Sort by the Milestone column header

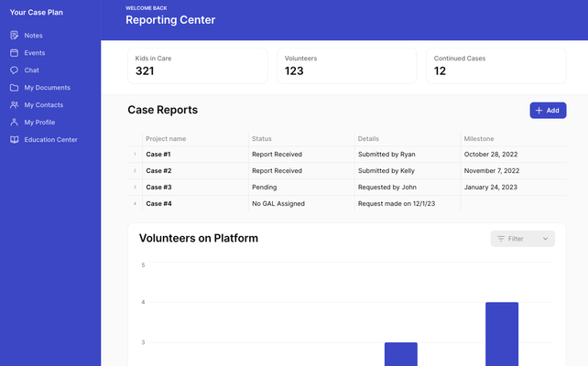479,139
